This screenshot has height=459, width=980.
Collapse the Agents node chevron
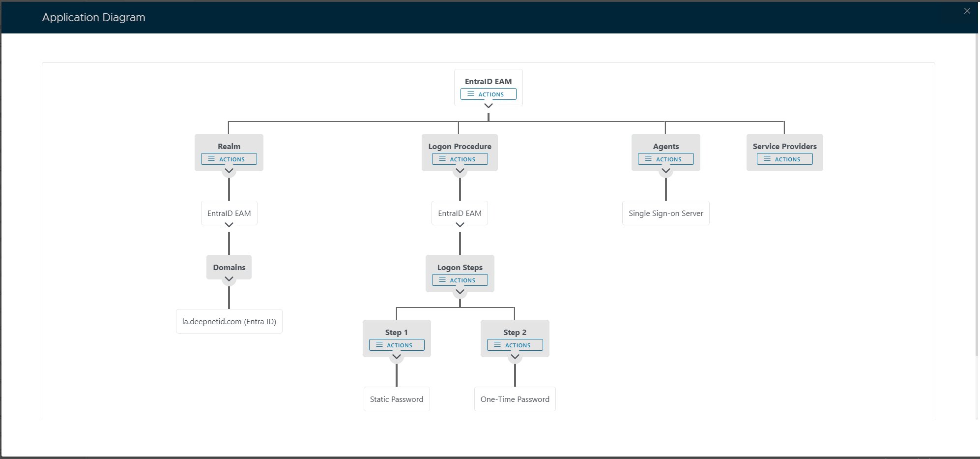(666, 171)
